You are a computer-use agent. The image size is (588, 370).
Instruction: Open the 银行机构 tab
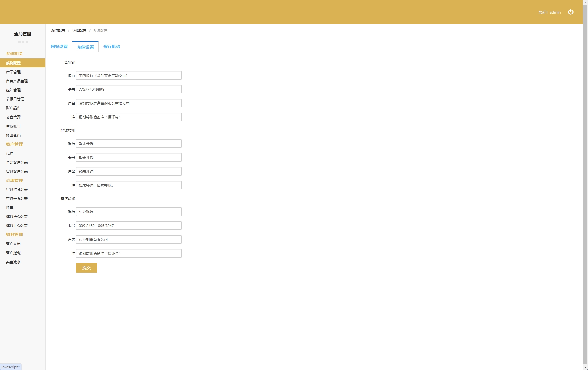[x=111, y=46]
